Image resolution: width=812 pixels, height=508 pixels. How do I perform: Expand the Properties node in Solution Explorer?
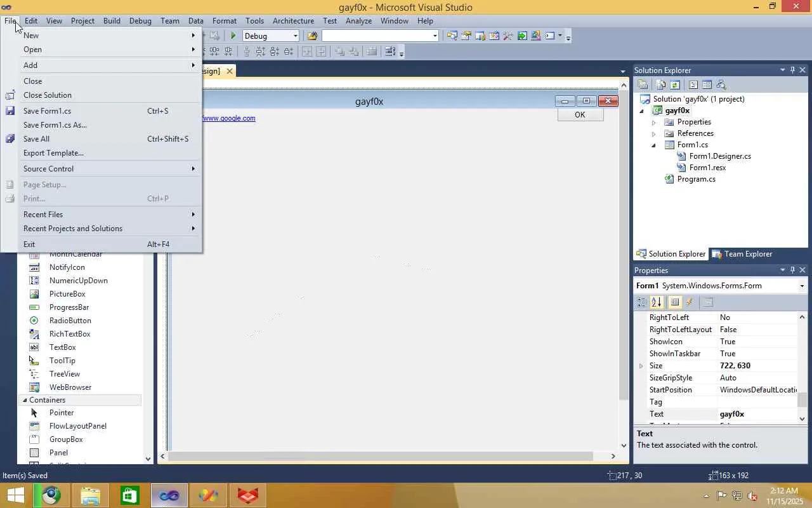(654, 122)
